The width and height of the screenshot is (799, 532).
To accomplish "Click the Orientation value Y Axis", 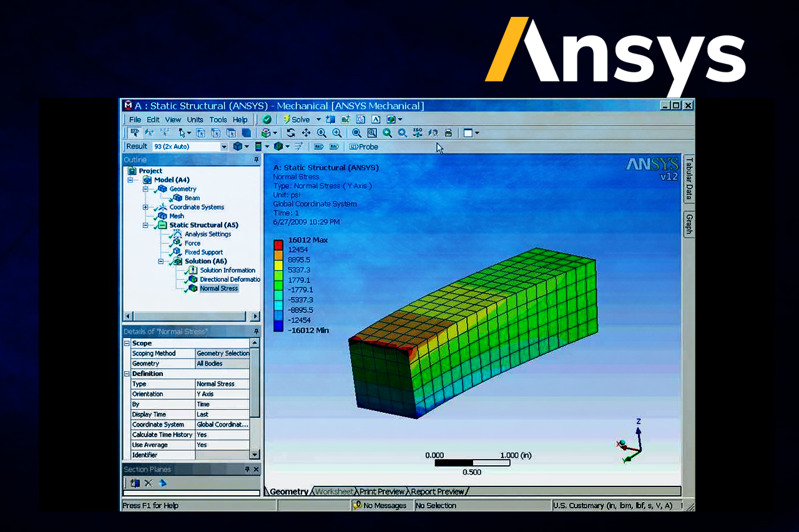I will click(x=223, y=394).
